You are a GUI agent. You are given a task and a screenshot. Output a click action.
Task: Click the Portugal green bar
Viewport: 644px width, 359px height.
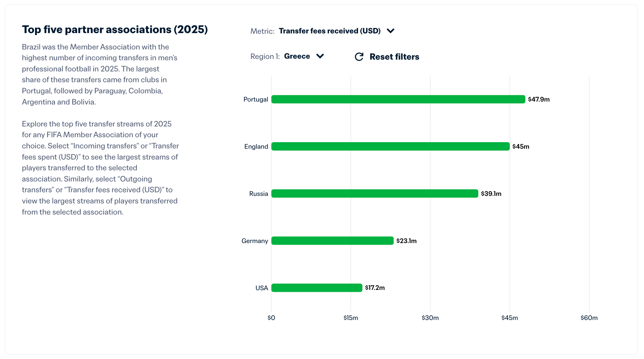(398, 99)
